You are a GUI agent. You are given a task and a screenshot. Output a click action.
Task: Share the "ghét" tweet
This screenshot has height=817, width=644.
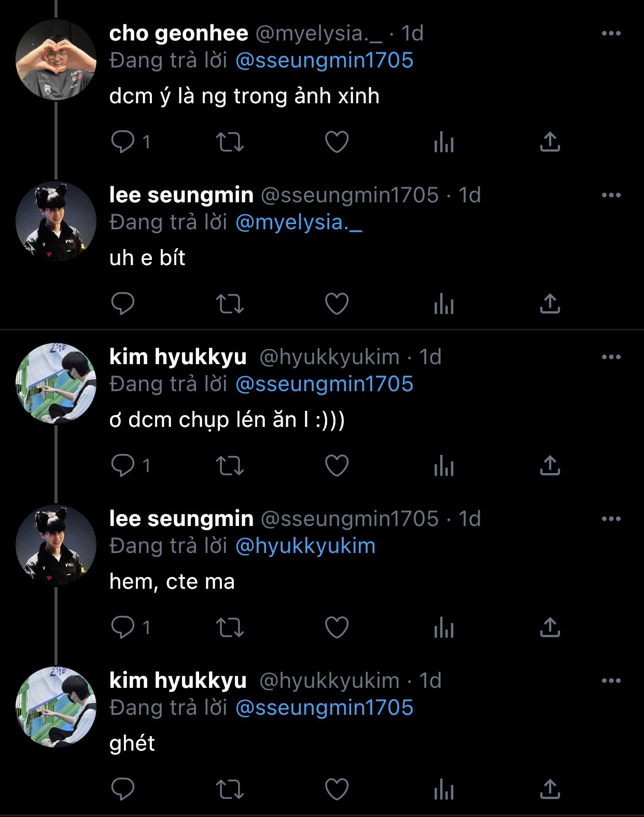550,789
